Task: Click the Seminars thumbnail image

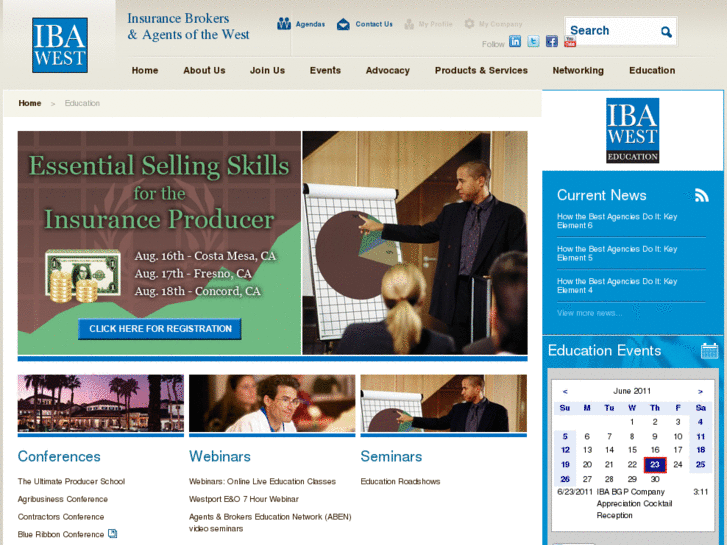Action: tap(444, 404)
